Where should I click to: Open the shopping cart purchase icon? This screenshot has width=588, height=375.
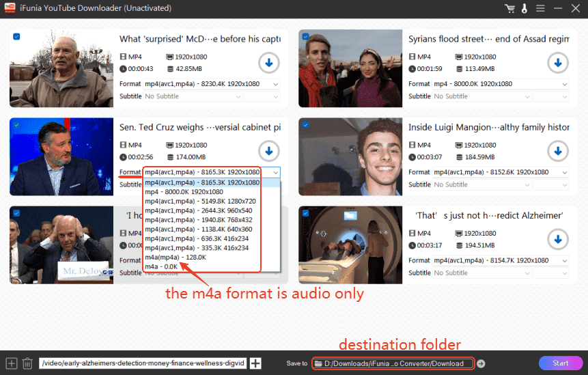click(x=509, y=9)
